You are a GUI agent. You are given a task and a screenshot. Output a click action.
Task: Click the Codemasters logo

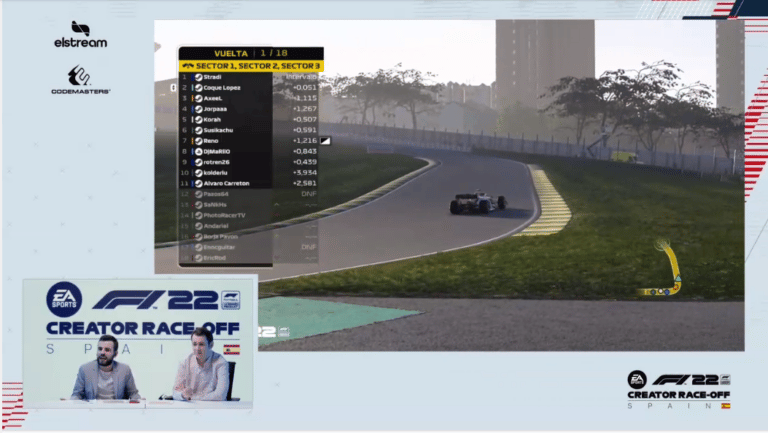point(80,79)
